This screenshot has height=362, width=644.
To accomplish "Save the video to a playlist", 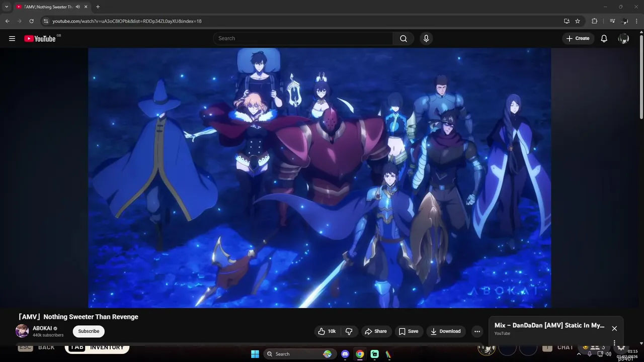I will [409, 331].
